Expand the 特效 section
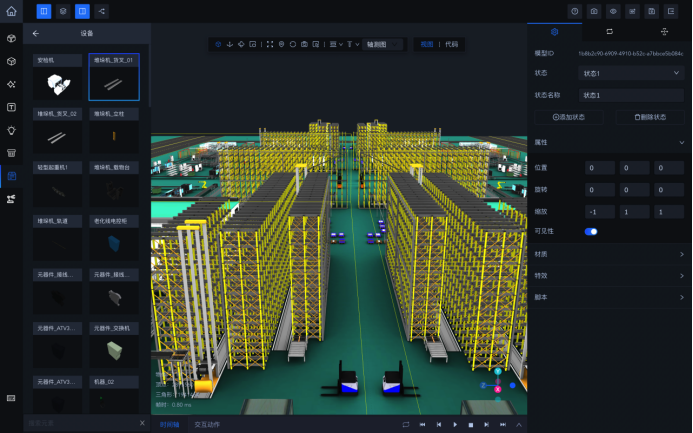Screen dimensions: 693x433 (x=609, y=276)
